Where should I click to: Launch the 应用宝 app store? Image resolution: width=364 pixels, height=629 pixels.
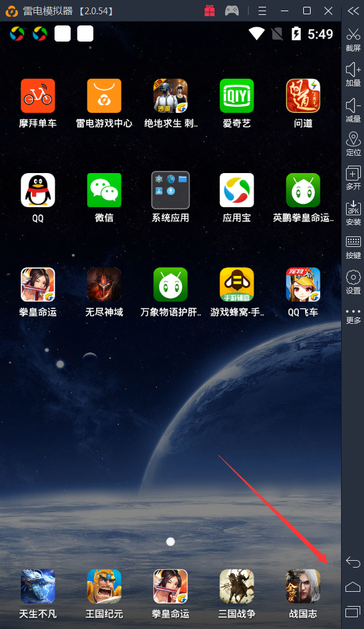[x=236, y=190]
